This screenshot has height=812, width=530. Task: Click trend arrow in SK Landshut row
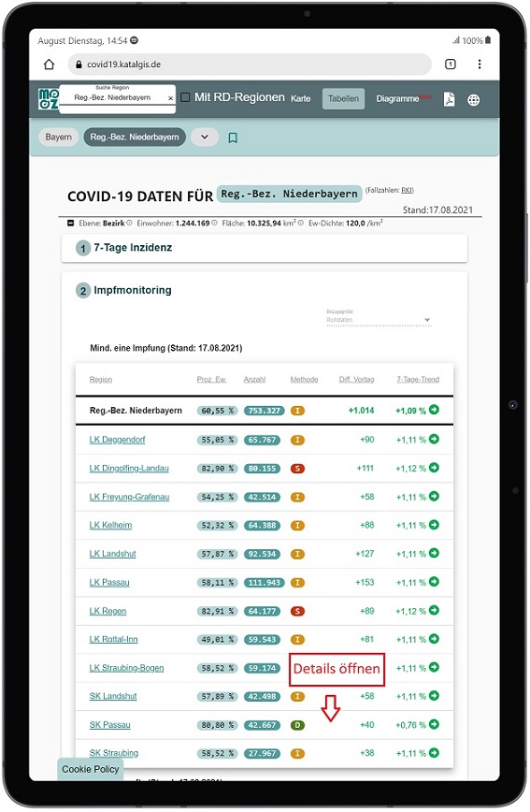coord(434,696)
